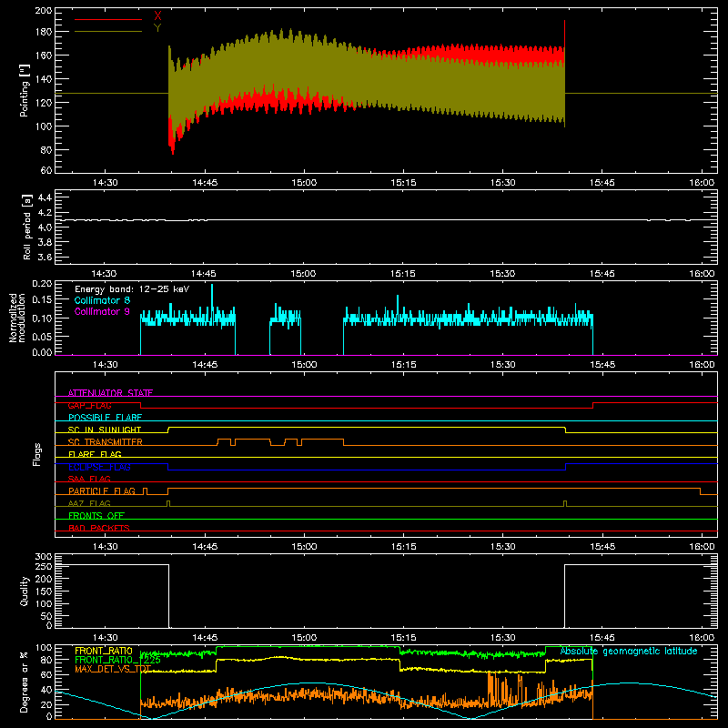This screenshot has height=728, width=728.
Task: Click the 'Quality' vertical axis title
Action: (x=25, y=591)
